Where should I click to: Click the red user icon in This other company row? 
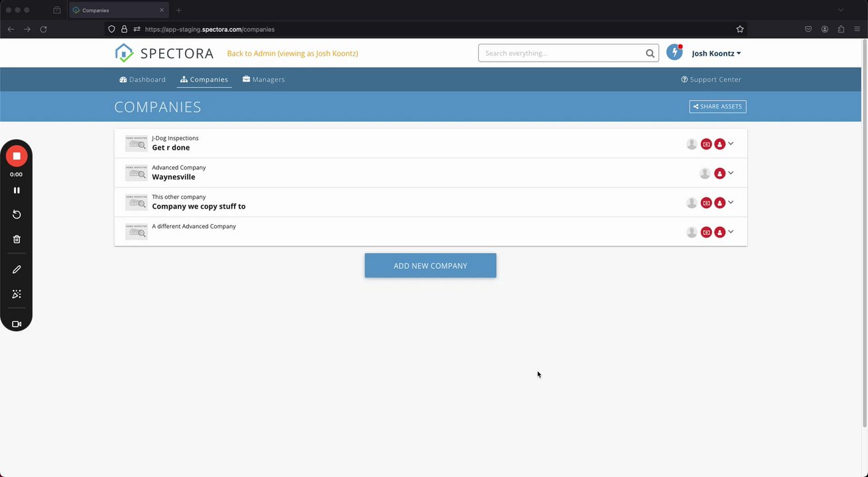click(719, 203)
